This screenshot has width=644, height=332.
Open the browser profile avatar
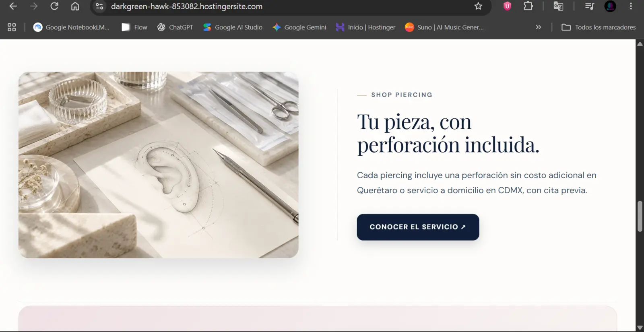click(610, 6)
